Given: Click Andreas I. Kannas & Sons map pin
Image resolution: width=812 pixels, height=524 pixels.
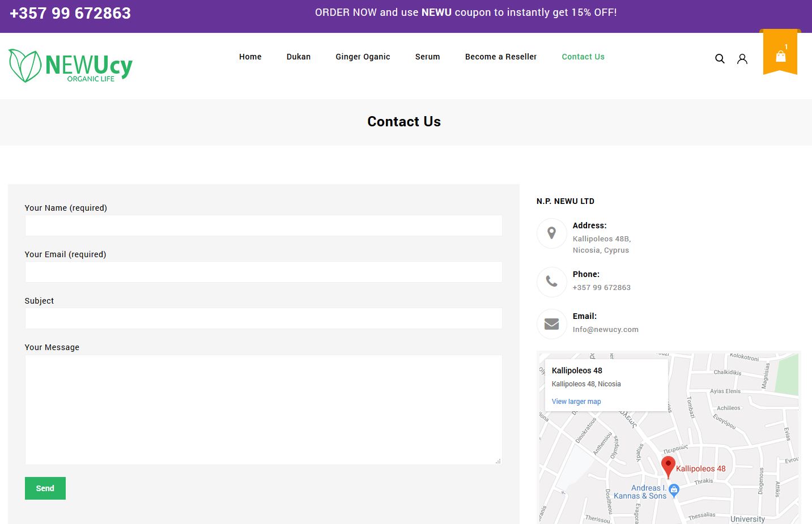Looking at the screenshot, I should pos(674,490).
